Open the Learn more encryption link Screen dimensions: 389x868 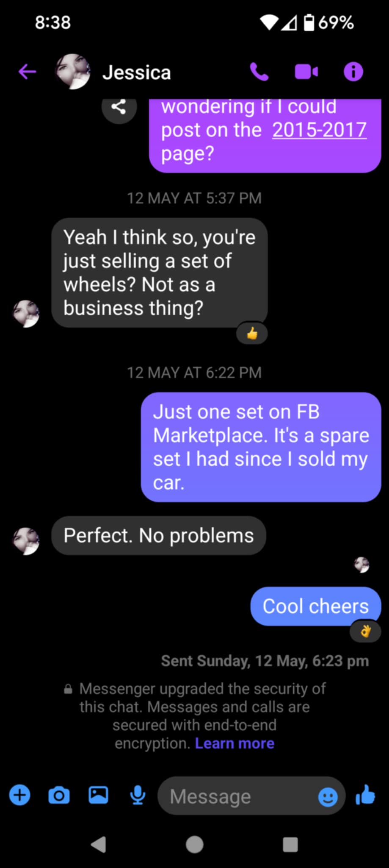(x=235, y=743)
